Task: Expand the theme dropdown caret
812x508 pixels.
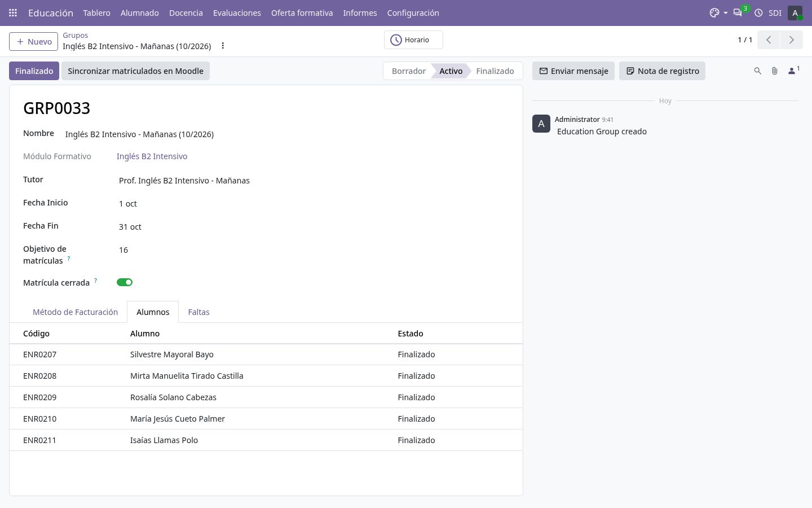Action: click(726, 13)
